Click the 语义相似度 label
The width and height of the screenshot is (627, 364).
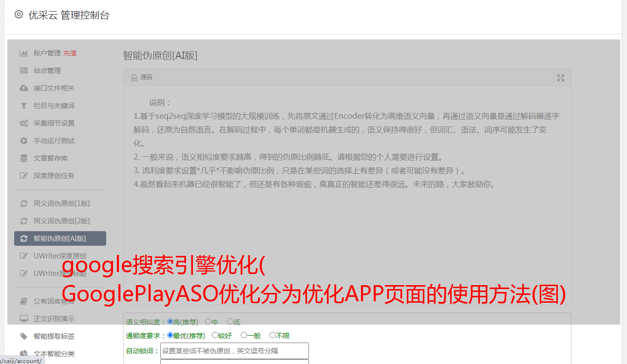pos(145,322)
